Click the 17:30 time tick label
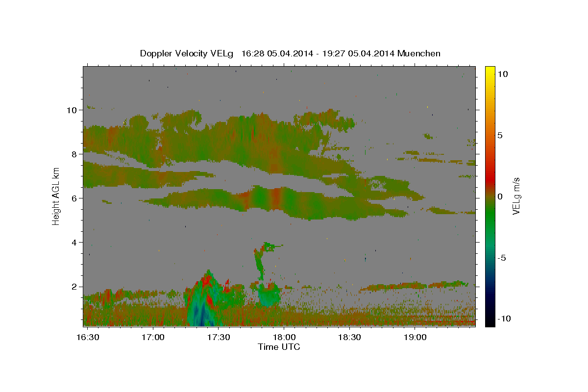Screen dimensions: 588x392 tap(218, 338)
